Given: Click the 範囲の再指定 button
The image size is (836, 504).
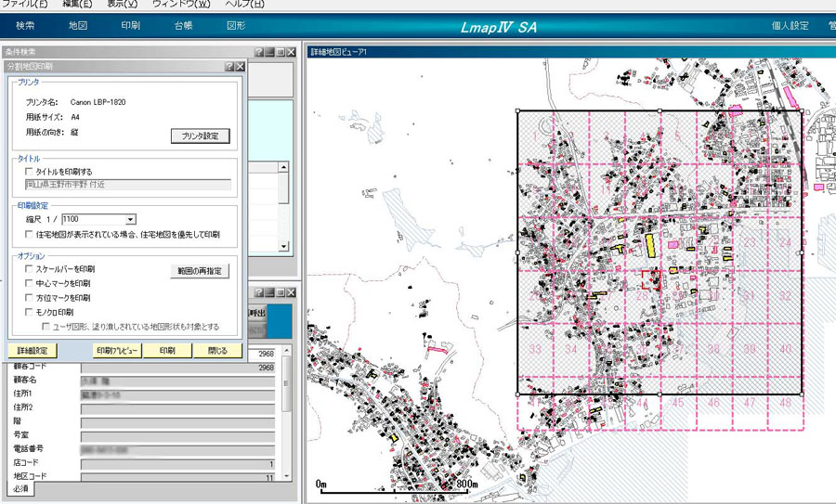Looking at the screenshot, I should click(201, 272).
